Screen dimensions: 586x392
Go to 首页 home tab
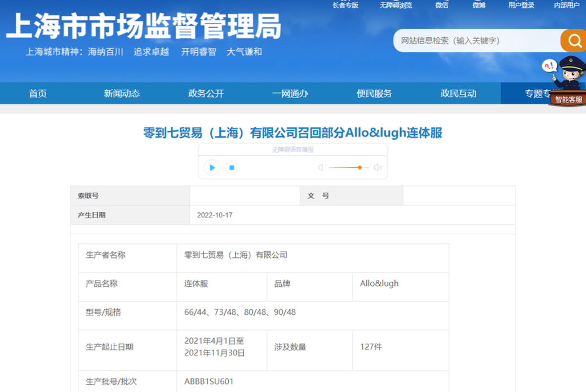coord(38,93)
